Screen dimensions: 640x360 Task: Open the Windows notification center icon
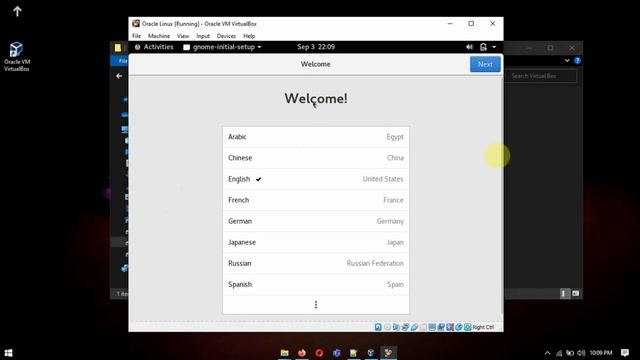coord(625,353)
